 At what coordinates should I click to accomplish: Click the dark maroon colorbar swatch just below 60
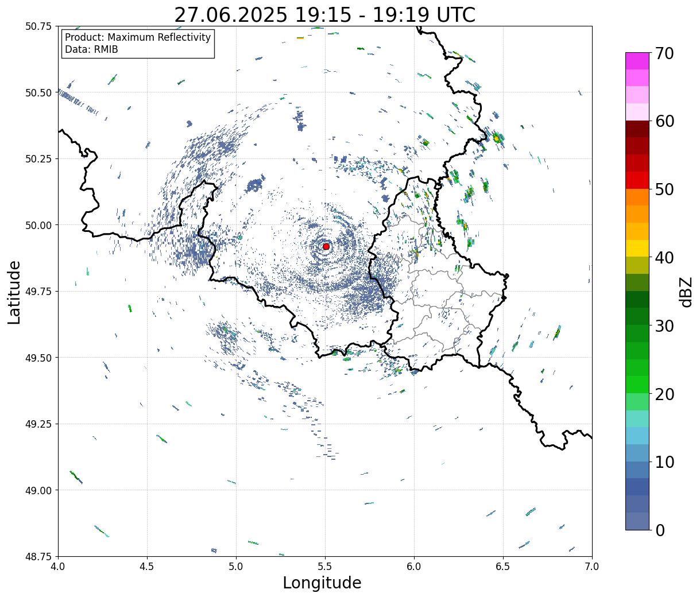point(637,129)
